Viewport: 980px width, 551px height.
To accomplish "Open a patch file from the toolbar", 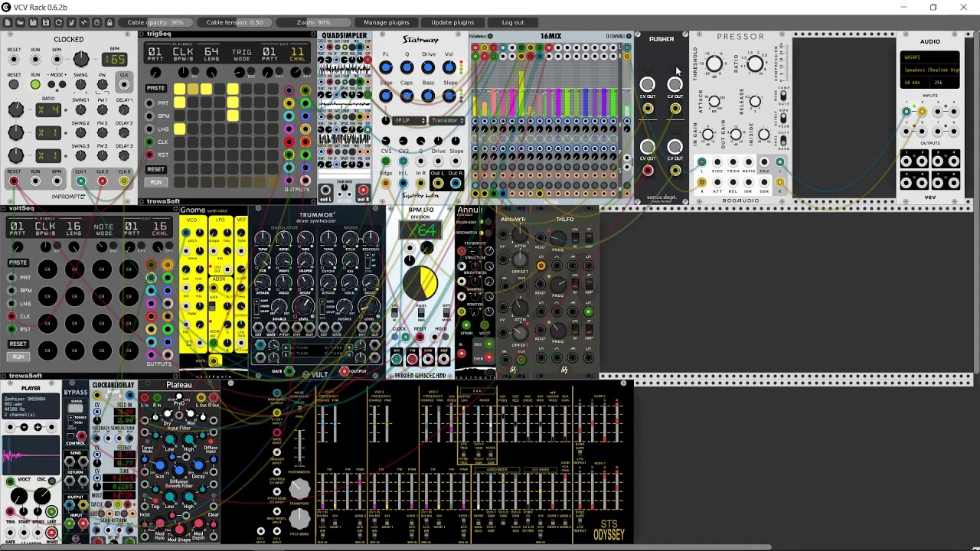I will [x=21, y=22].
